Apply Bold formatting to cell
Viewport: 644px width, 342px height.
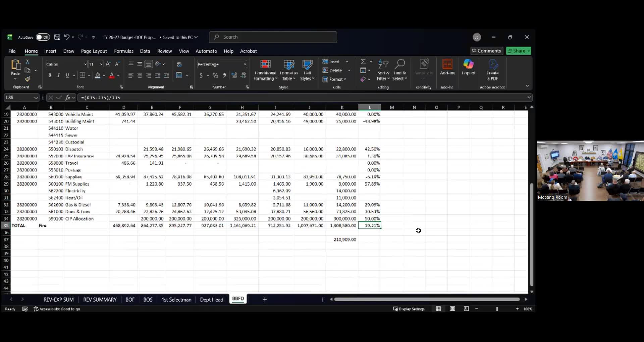[x=50, y=75]
